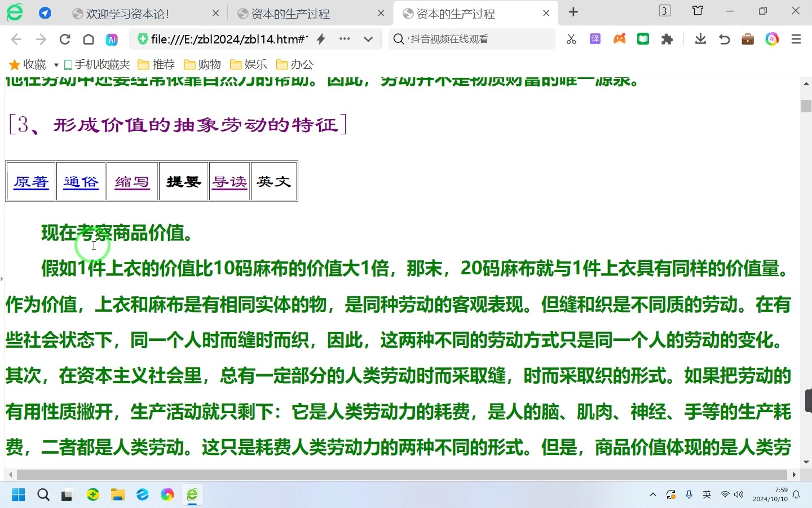Go to browser home page
812x508 pixels.
[x=89, y=39]
